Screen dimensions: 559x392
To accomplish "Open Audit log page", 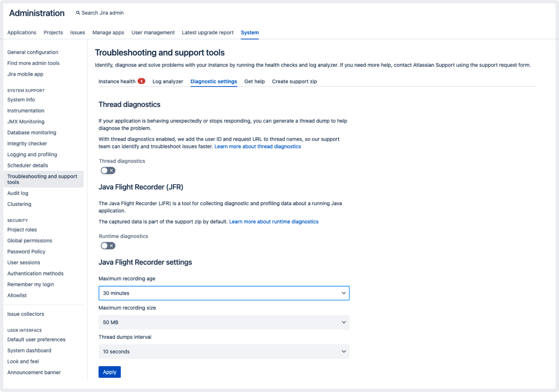I will (x=18, y=193).
